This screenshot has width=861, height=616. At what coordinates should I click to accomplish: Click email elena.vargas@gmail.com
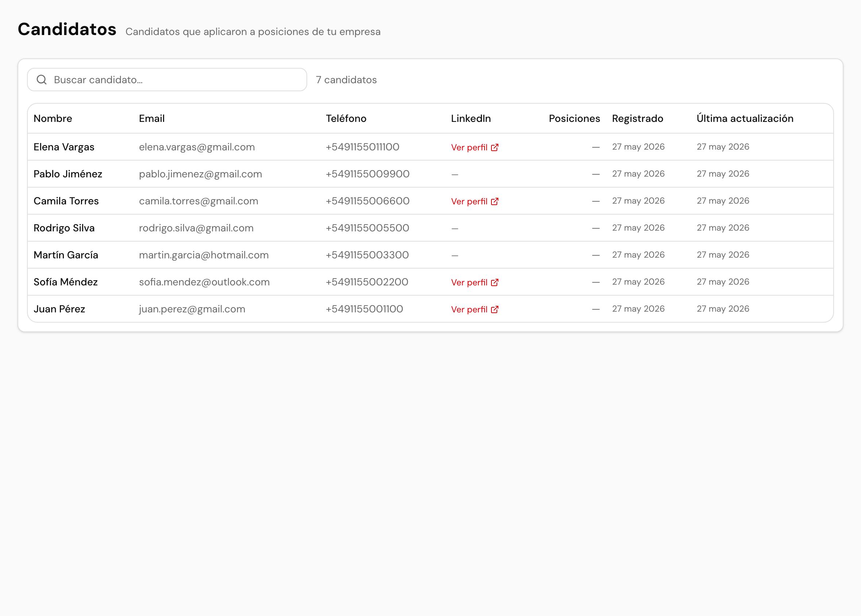click(x=197, y=147)
